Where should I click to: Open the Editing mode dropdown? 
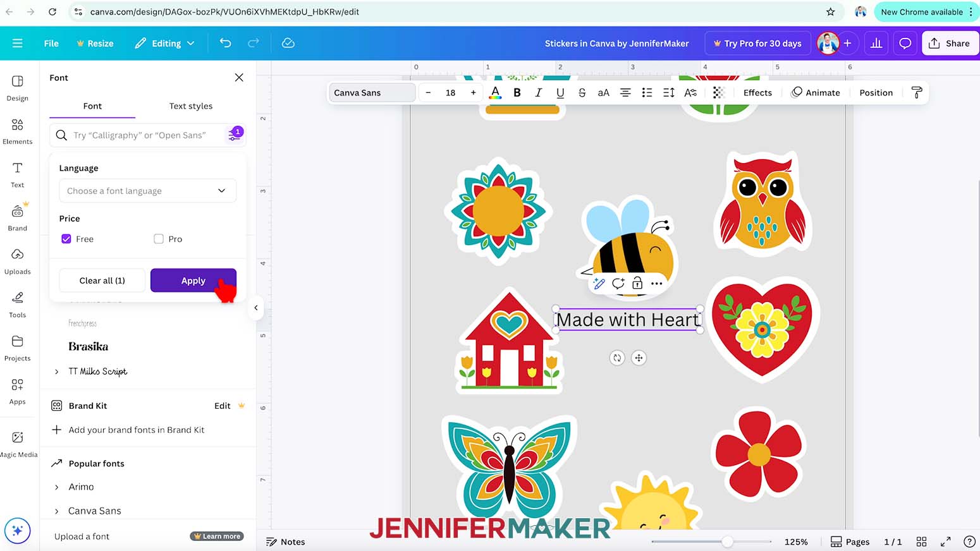[165, 43]
